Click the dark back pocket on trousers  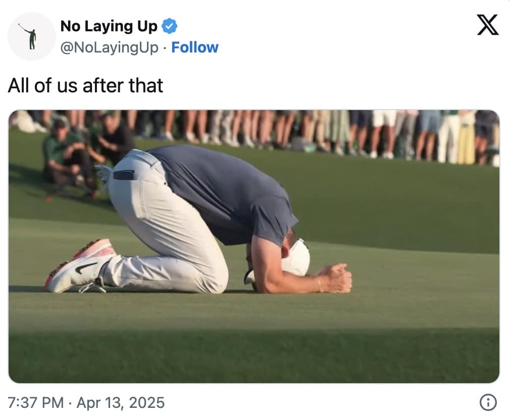click(124, 175)
